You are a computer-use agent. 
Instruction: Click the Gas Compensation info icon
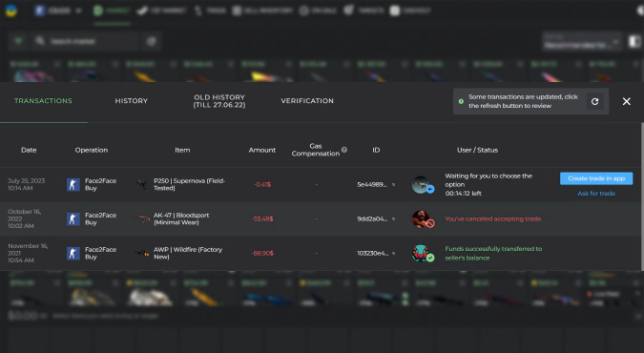point(344,150)
